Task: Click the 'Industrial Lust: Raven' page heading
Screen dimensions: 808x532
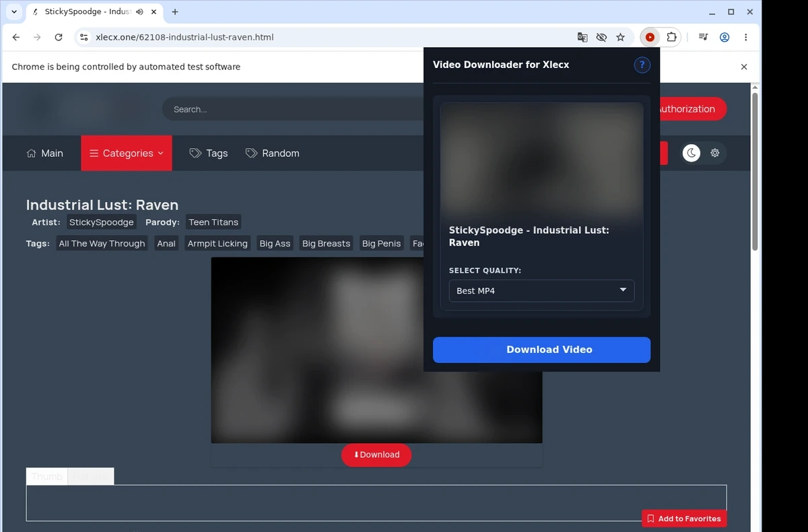Action: coord(102,205)
